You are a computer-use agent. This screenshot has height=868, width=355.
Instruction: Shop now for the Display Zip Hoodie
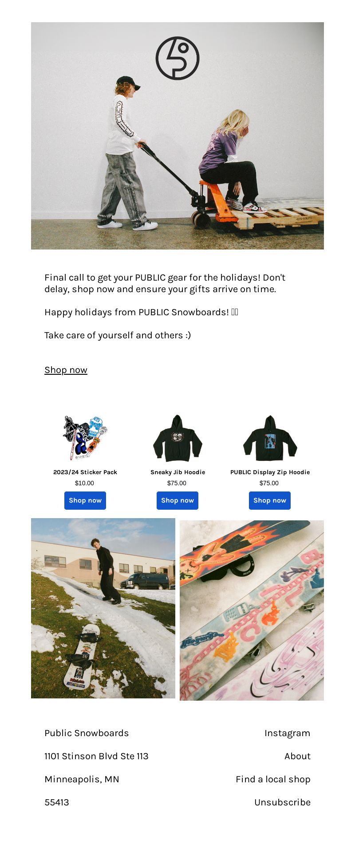(270, 500)
